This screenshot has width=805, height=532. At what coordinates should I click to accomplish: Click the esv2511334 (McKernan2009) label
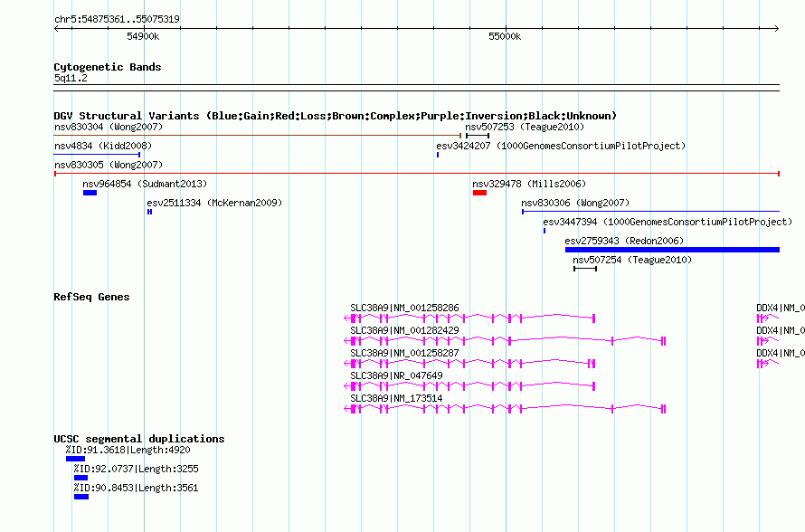[x=214, y=203]
